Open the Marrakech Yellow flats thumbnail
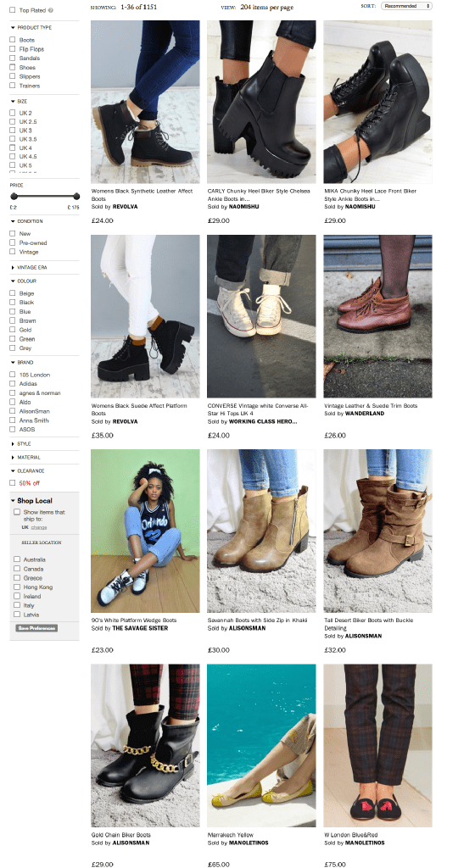This screenshot has height=868, width=475. (261, 745)
